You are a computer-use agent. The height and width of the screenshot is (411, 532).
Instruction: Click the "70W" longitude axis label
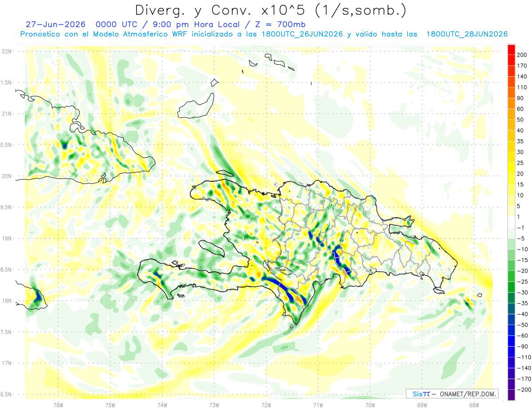pos(370,405)
